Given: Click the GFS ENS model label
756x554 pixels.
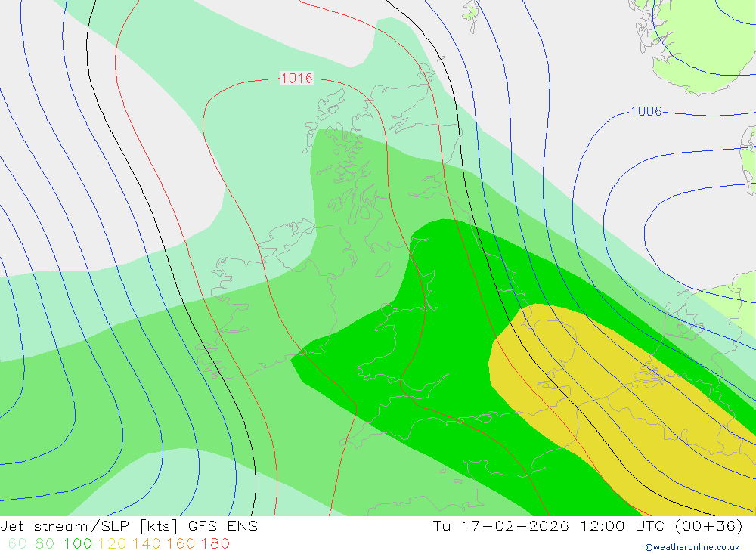Looking at the screenshot, I should pos(223,525).
